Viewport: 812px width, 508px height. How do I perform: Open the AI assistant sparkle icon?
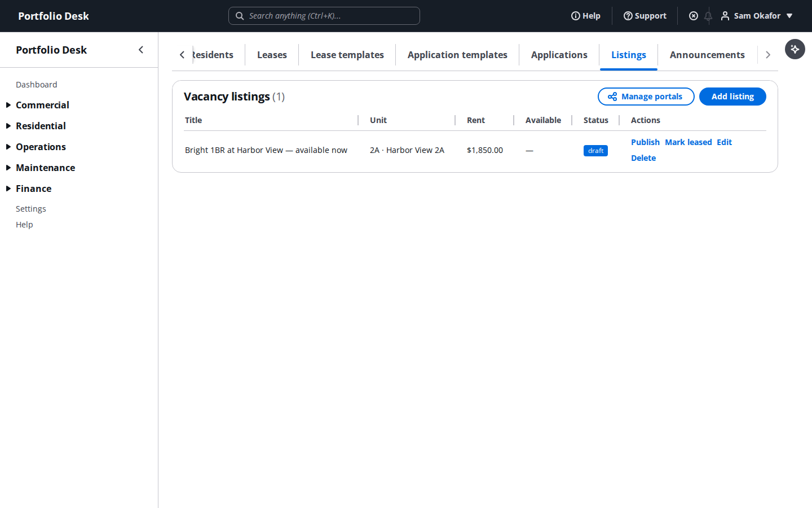pos(795,49)
